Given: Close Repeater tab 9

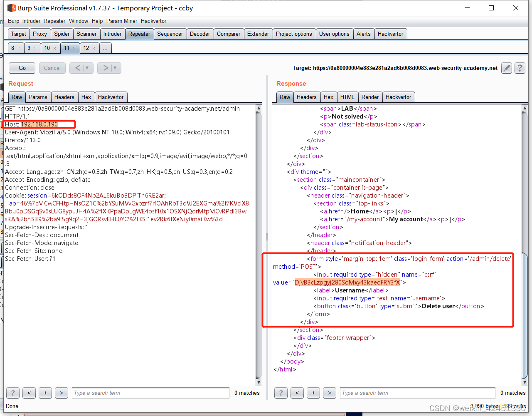Looking at the screenshot, I should (x=35, y=48).
